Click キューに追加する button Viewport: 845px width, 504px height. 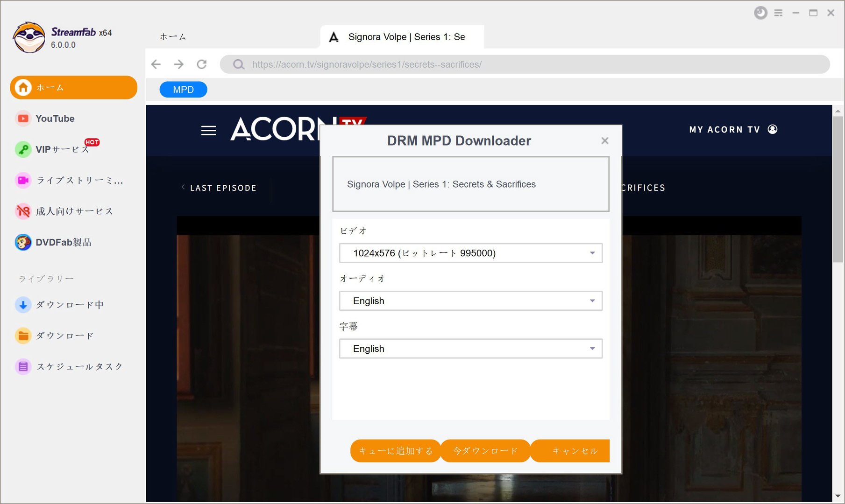396,451
